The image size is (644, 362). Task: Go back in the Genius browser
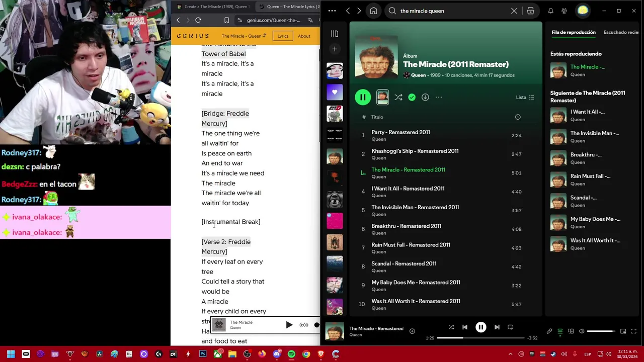click(178, 20)
